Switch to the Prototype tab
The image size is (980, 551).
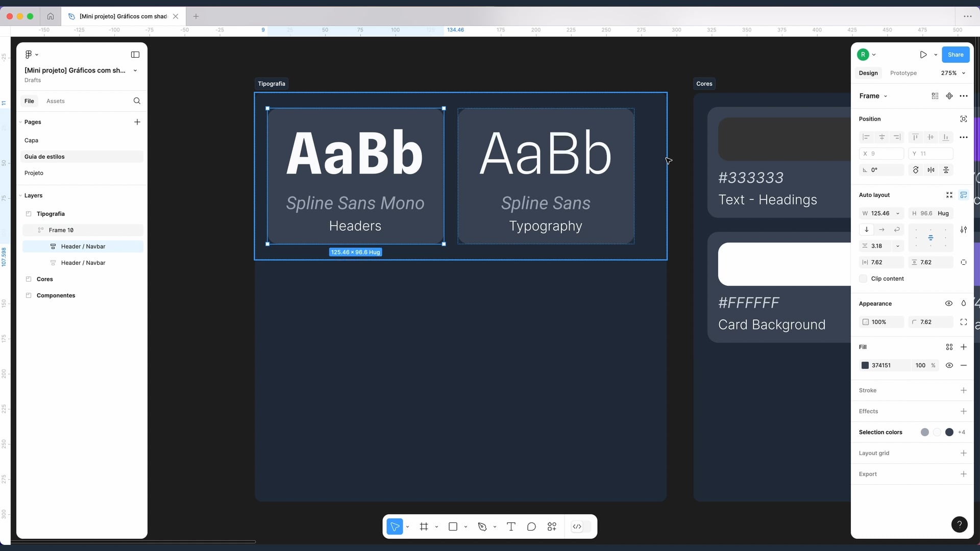pyautogui.click(x=903, y=73)
